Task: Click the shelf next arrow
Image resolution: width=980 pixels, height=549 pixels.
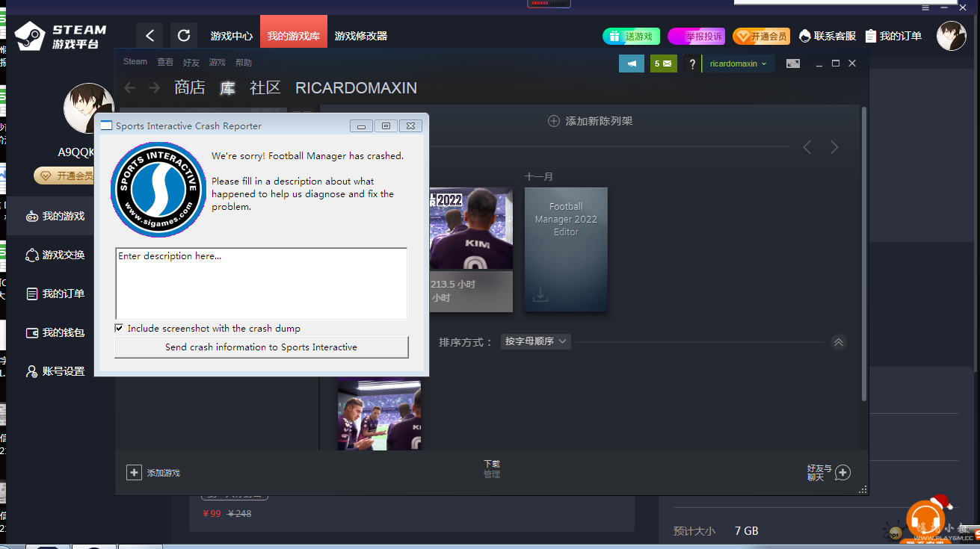Action: [x=834, y=147]
